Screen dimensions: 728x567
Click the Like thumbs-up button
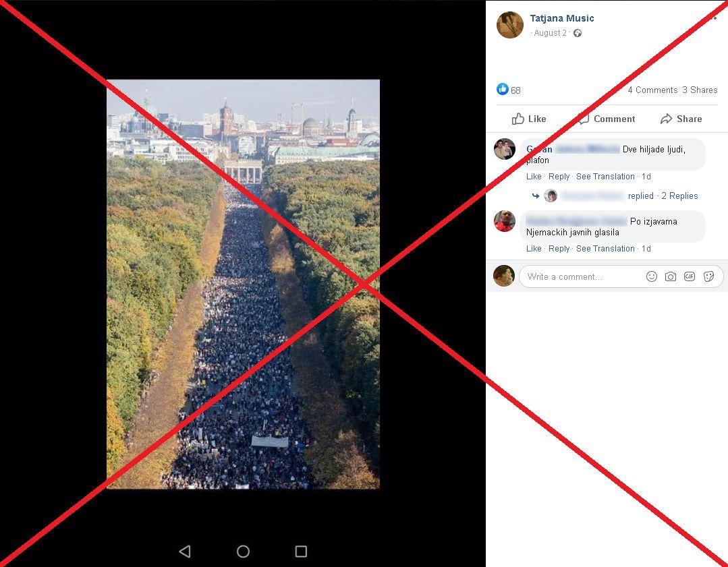[528, 119]
